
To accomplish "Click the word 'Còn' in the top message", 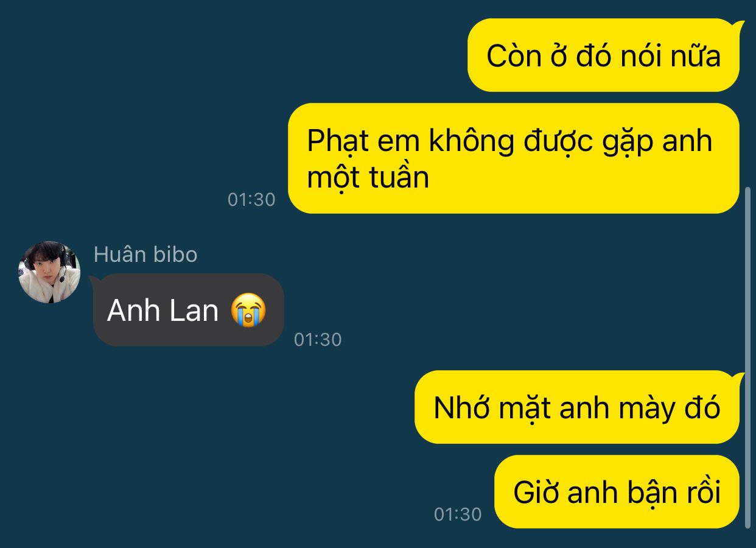I will 514,56.
